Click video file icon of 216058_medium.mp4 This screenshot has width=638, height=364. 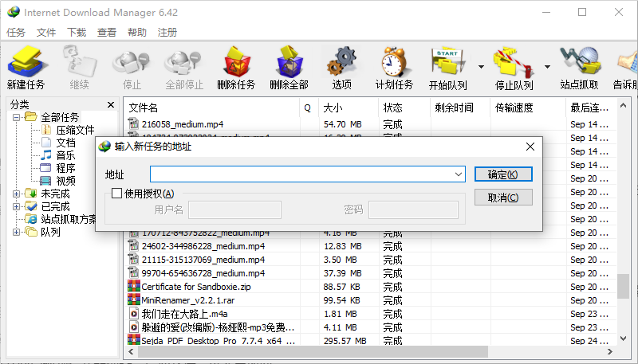point(133,123)
